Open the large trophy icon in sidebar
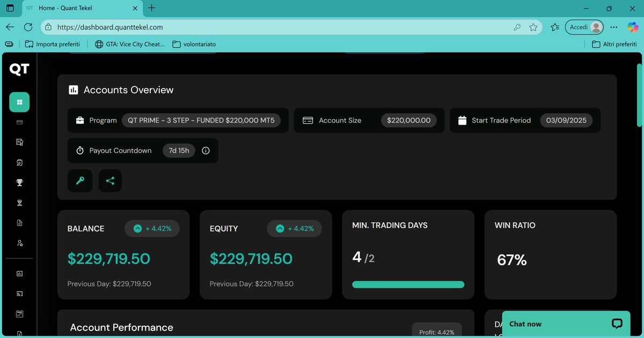The width and height of the screenshot is (644, 338). [19, 182]
